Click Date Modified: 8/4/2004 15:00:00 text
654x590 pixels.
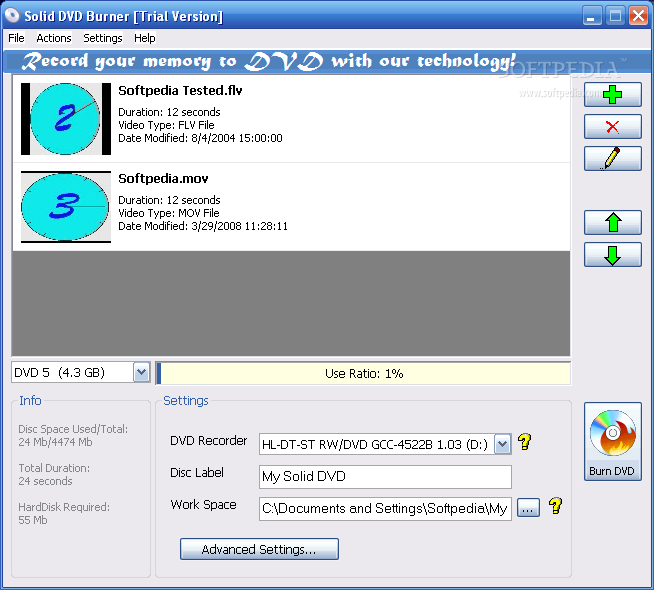pos(200,138)
